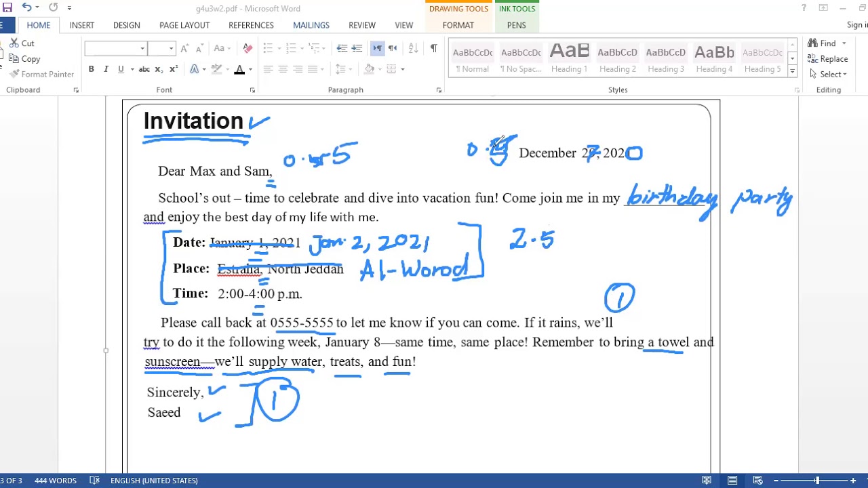Open the PENS tab under Ink Tools

(516, 25)
